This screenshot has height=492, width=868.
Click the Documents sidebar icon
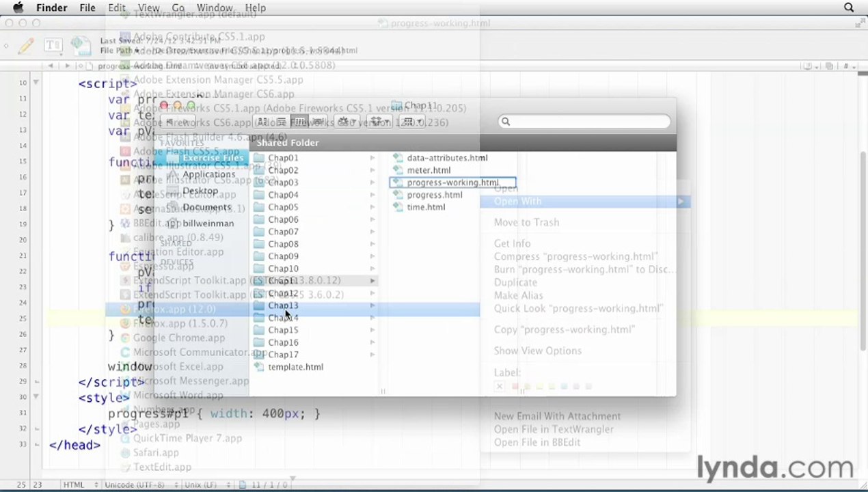pyautogui.click(x=172, y=207)
